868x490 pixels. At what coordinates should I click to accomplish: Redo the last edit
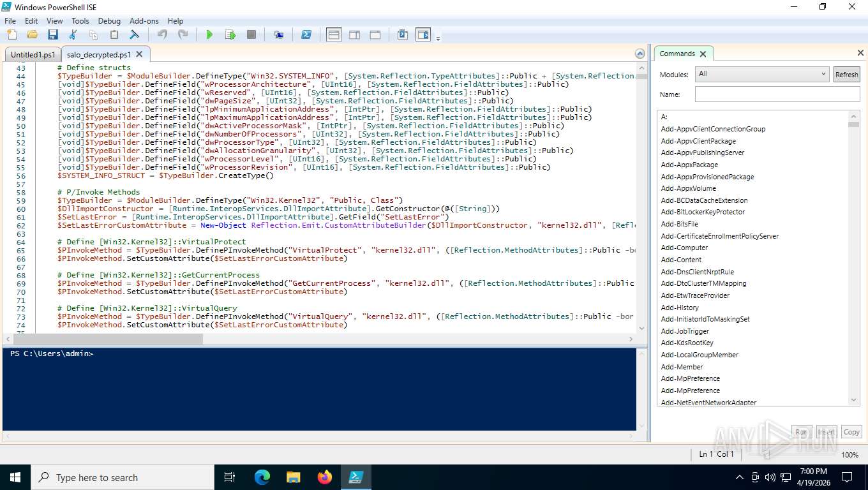[x=183, y=34]
